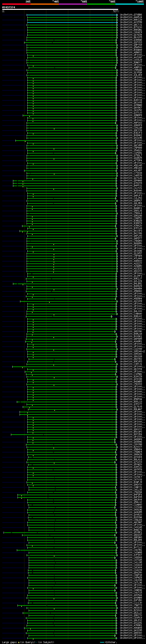Open hit UniRef100_A0Z1N7
The width and height of the screenshot is (146, 644).
pyautogui.click(x=131, y=57)
